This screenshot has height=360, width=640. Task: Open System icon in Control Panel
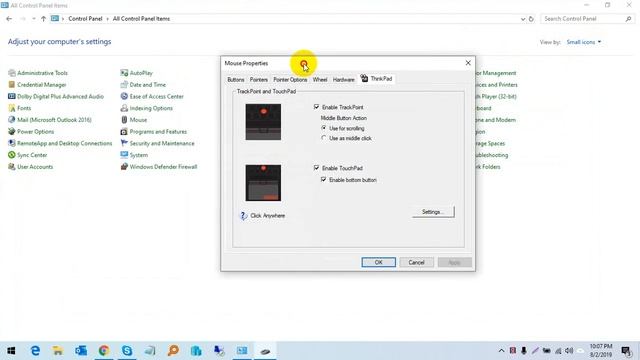124,155
